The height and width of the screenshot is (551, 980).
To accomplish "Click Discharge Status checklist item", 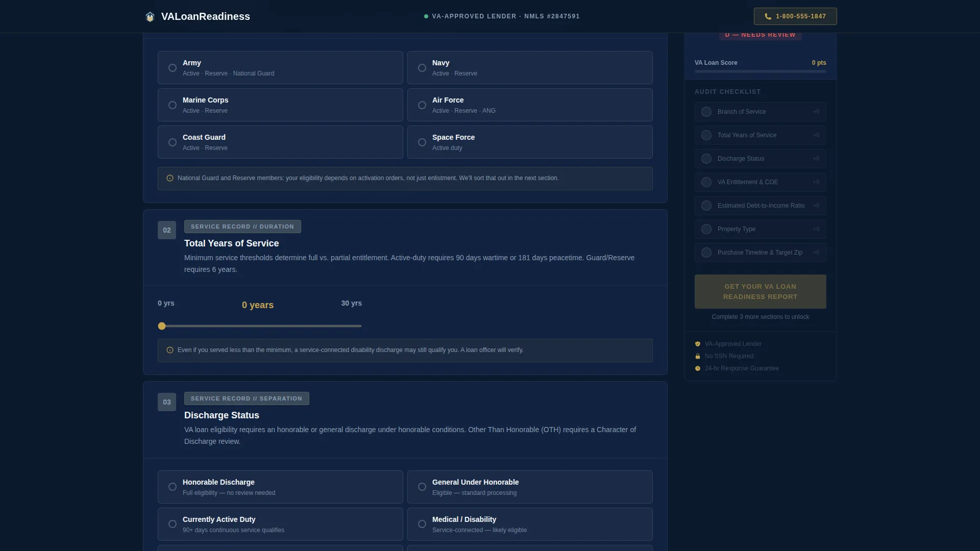I will click(x=760, y=159).
